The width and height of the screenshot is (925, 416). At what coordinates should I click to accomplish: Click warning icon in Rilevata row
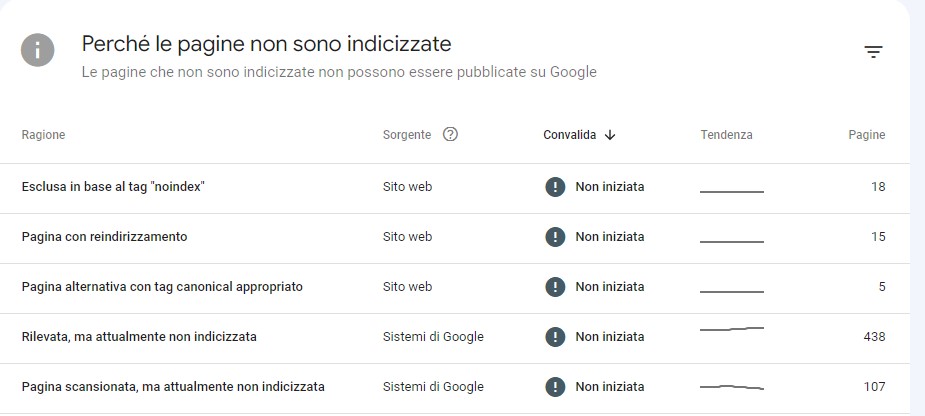(555, 337)
